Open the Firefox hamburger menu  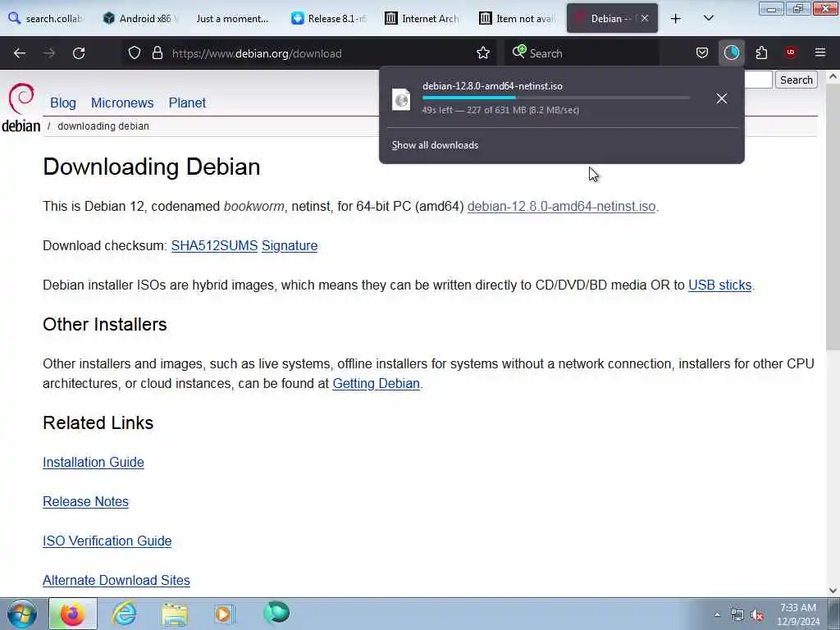pyautogui.click(x=820, y=52)
